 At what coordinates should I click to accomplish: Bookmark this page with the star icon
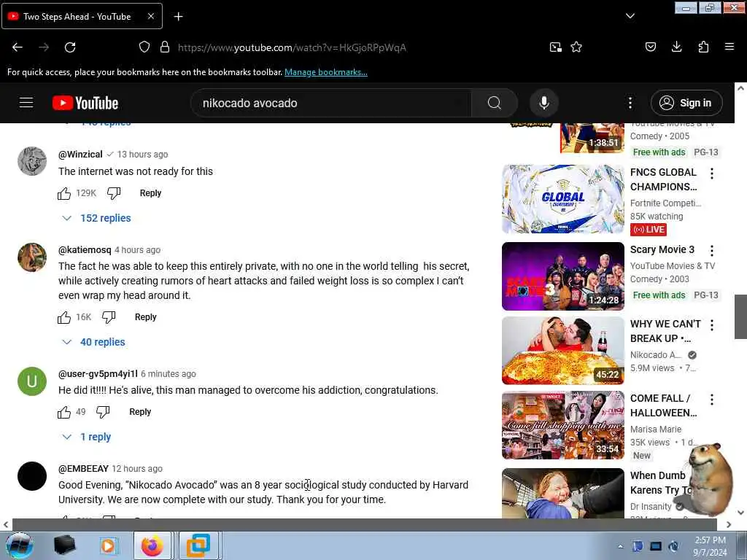point(576,47)
